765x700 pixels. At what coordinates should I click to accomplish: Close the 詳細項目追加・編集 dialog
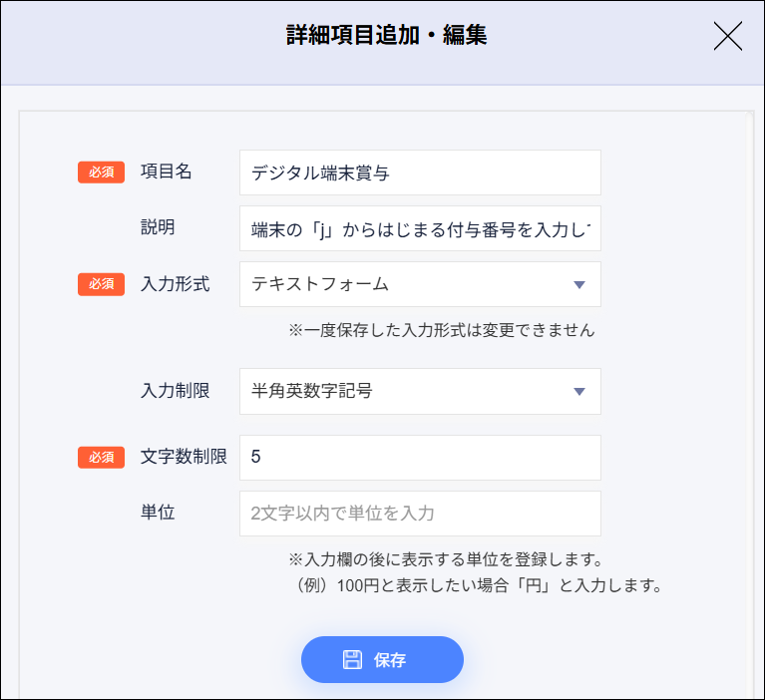pyautogui.click(x=728, y=37)
